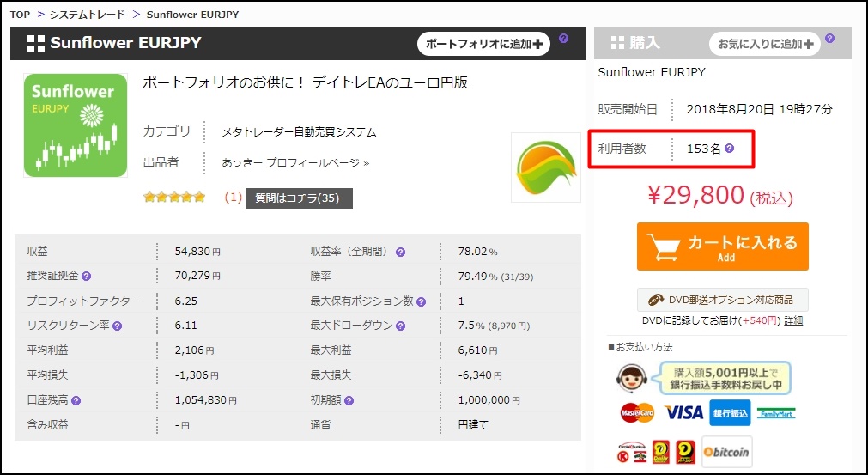The height and width of the screenshot is (475, 868).
Task: Click the FamilyMart payment logo
Action: coord(776,413)
